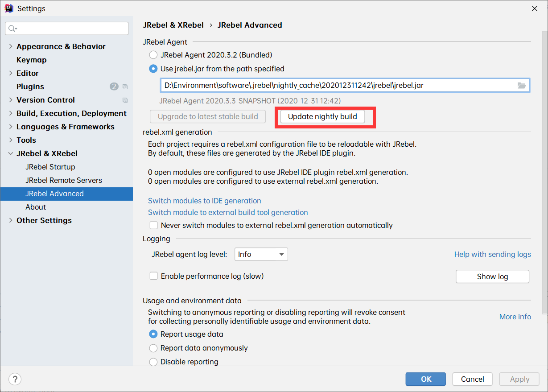Click JRebel Agent 2020.3.3-SNAPSHOT version text
Screen dimensions: 548x392
250,101
